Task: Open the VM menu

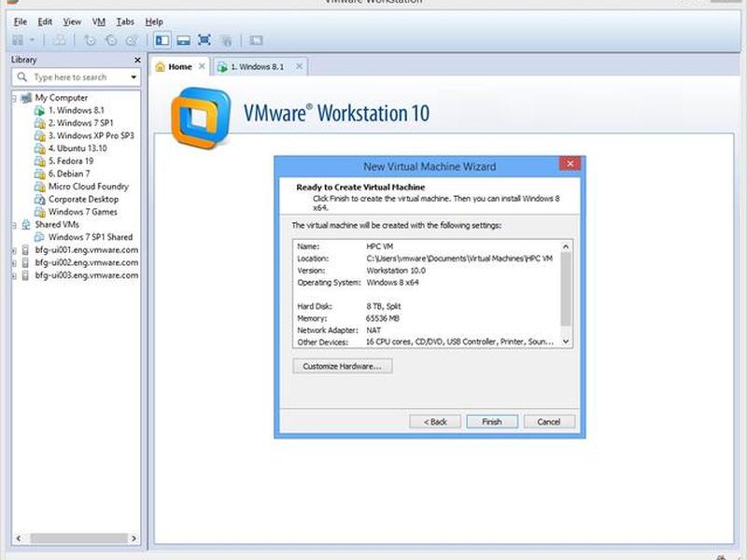Action: 99,21
